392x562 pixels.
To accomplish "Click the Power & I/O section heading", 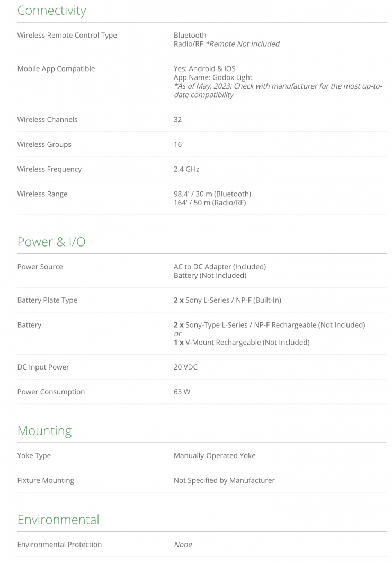I will point(51,242).
